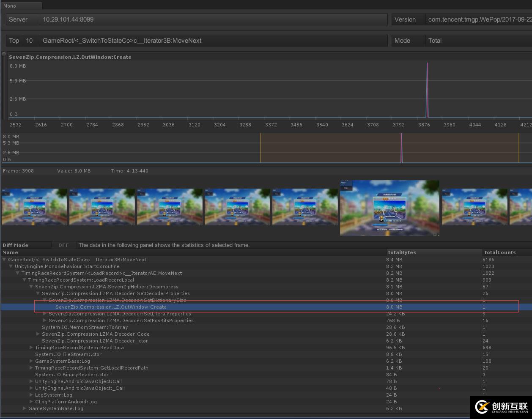
Task: Sort by totalCounts column header
Action: [507, 252]
